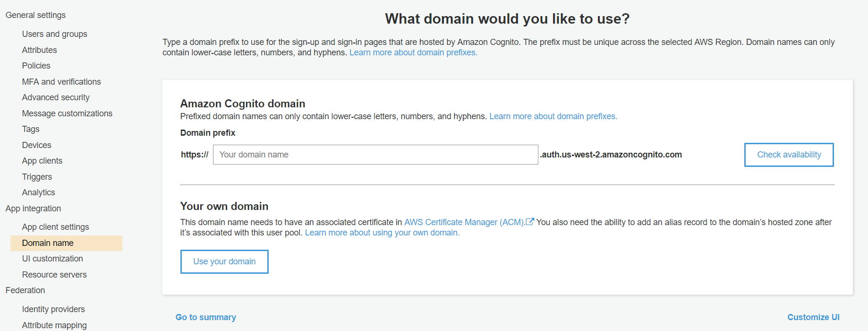Go to Resource servers

54,275
